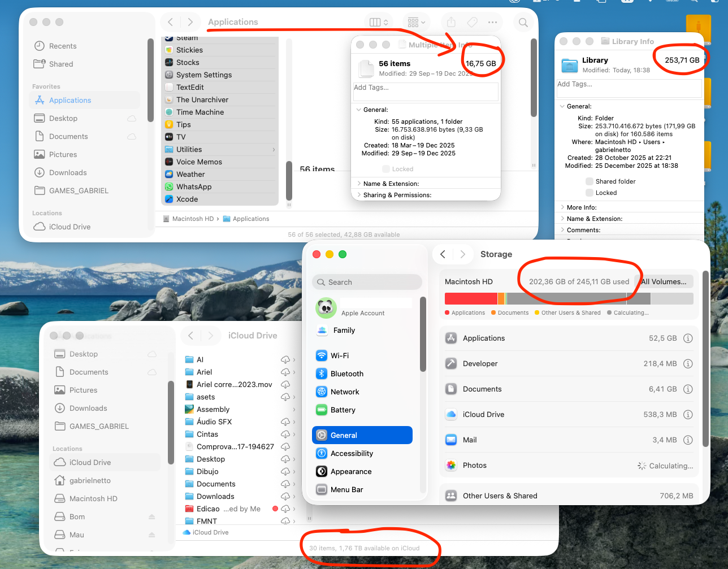Eject the Mau drive in the Finder sidebar
Screen dimensions: 728x569
point(151,535)
